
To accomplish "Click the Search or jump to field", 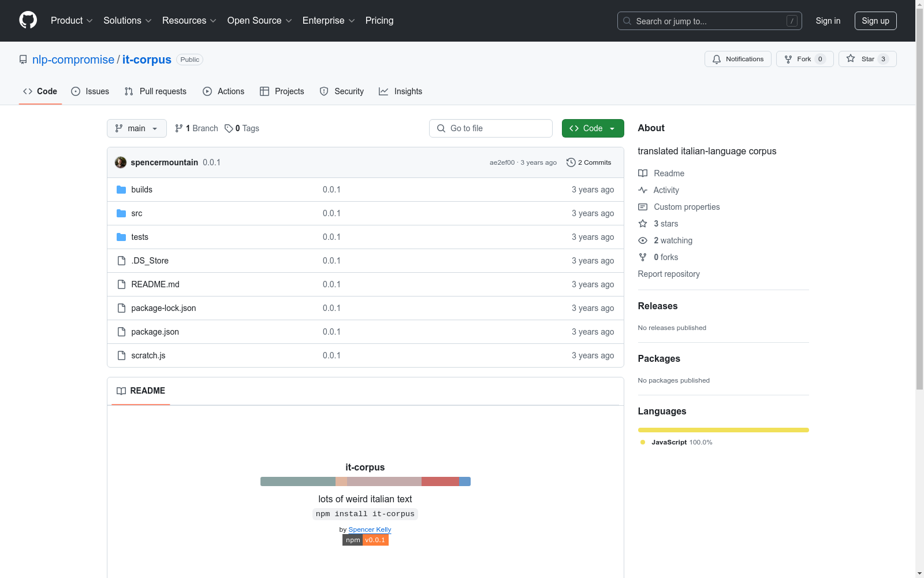I will click(710, 21).
